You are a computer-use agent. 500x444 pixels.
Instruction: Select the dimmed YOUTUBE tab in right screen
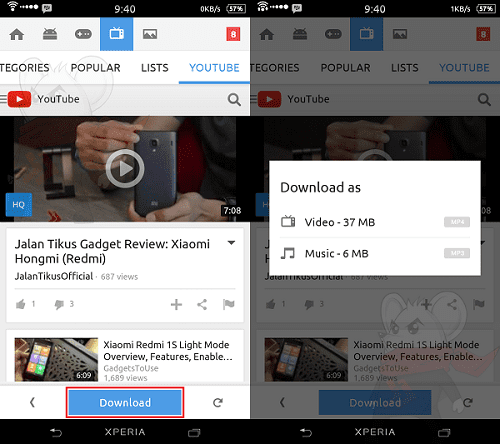point(464,68)
